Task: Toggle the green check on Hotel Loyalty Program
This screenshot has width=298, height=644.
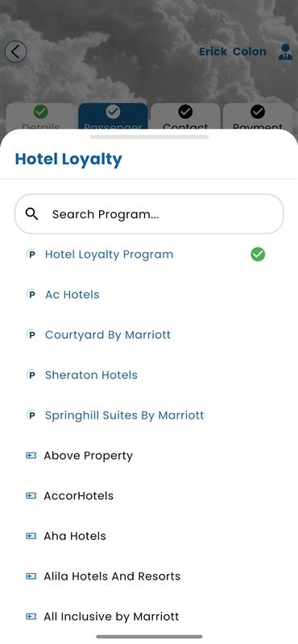Action: (x=258, y=254)
